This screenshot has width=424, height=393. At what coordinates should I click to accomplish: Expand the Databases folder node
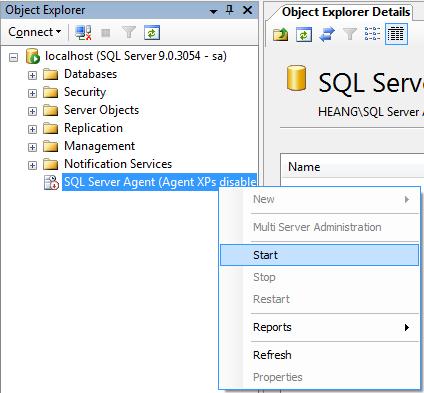pos(32,75)
